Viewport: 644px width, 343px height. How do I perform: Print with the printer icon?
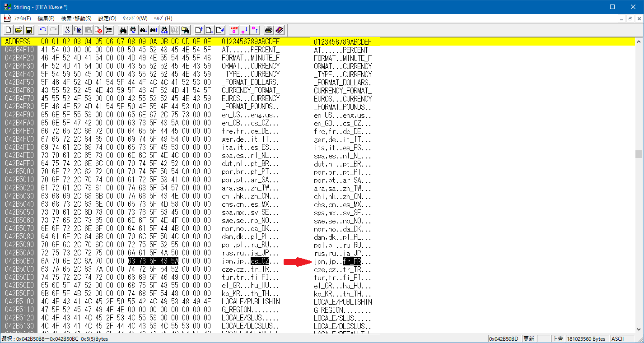coord(269,30)
